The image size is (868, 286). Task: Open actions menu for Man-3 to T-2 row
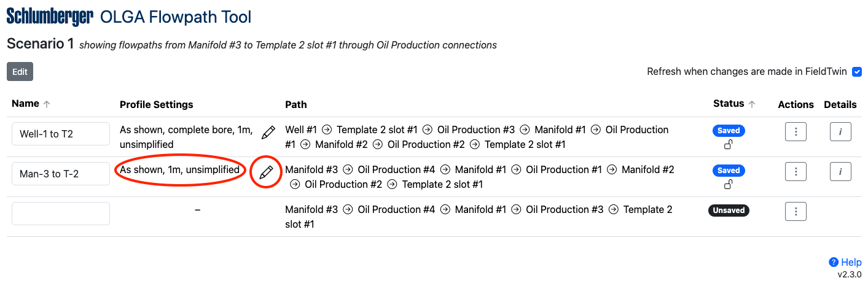pyautogui.click(x=796, y=172)
